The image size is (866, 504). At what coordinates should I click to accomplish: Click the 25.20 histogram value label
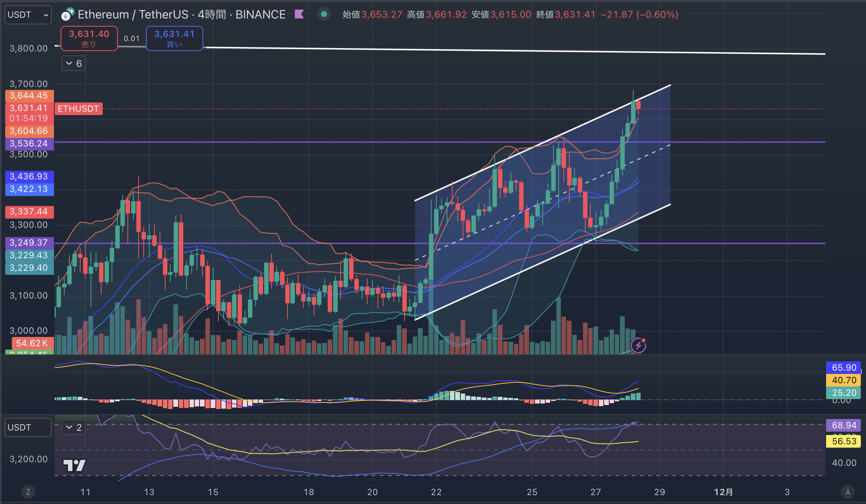[x=843, y=393]
